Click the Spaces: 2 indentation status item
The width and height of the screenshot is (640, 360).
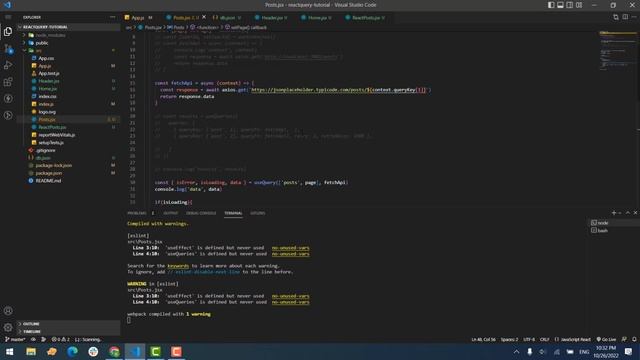(x=509, y=340)
